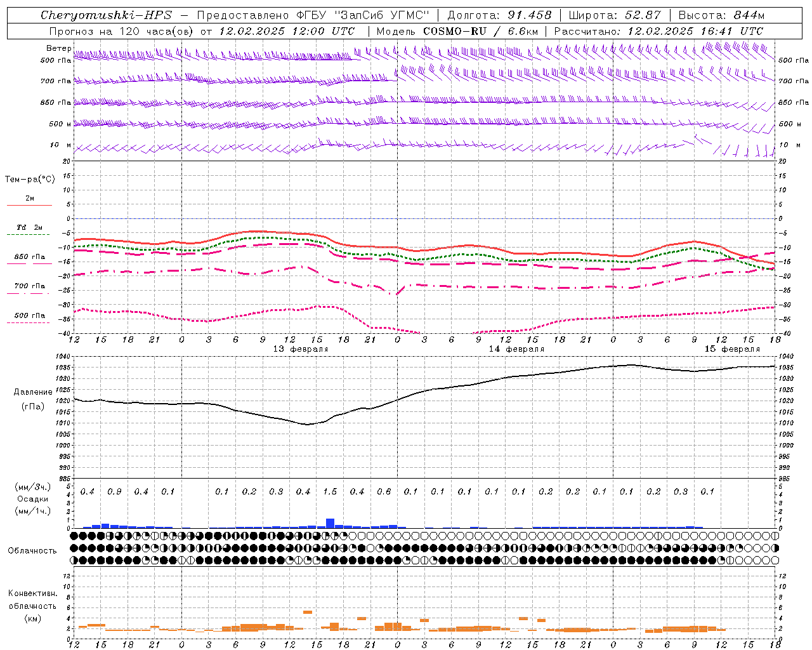The height and width of the screenshot is (650, 812).
Task: Select the 13 февраля date label
Action: tap(301, 349)
